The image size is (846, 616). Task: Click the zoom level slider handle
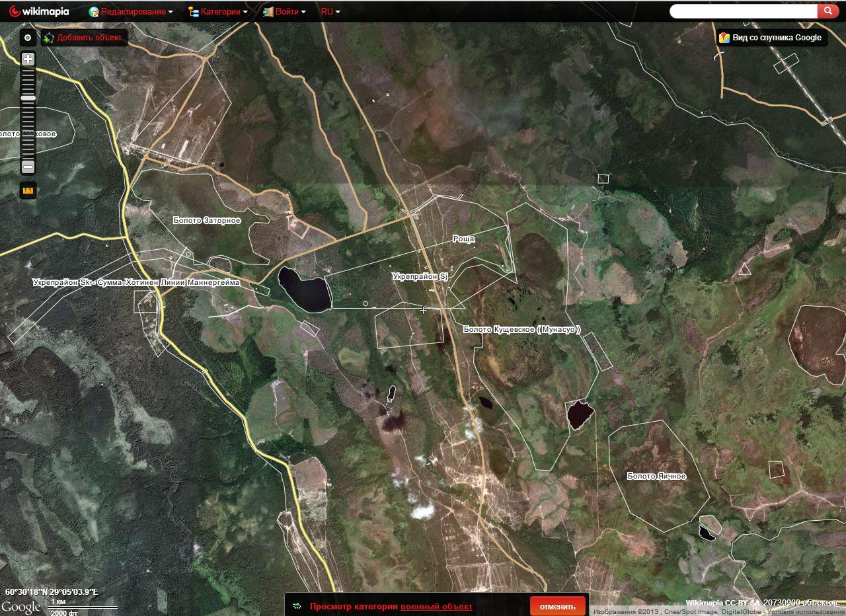click(28, 98)
